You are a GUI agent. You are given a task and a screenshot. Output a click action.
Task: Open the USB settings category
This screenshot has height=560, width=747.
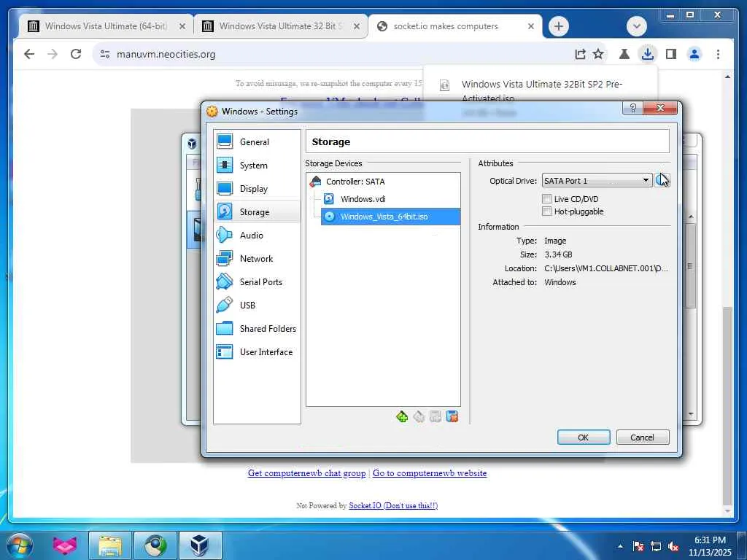click(257, 306)
